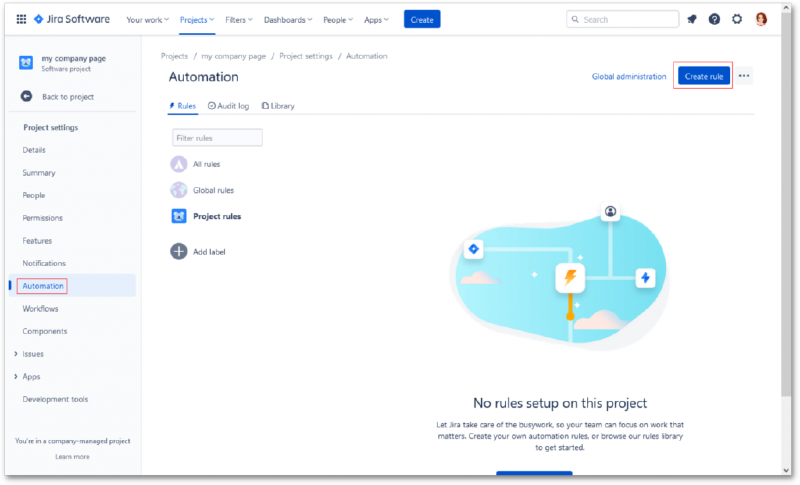Click the Filter rules input field
Image resolution: width=800 pixels, height=485 pixels.
(217, 138)
